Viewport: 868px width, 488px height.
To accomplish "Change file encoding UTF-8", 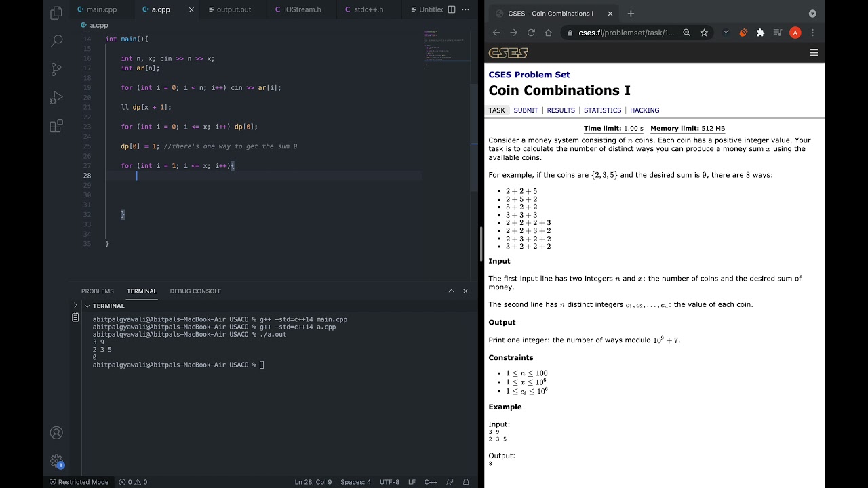I will click(x=389, y=482).
